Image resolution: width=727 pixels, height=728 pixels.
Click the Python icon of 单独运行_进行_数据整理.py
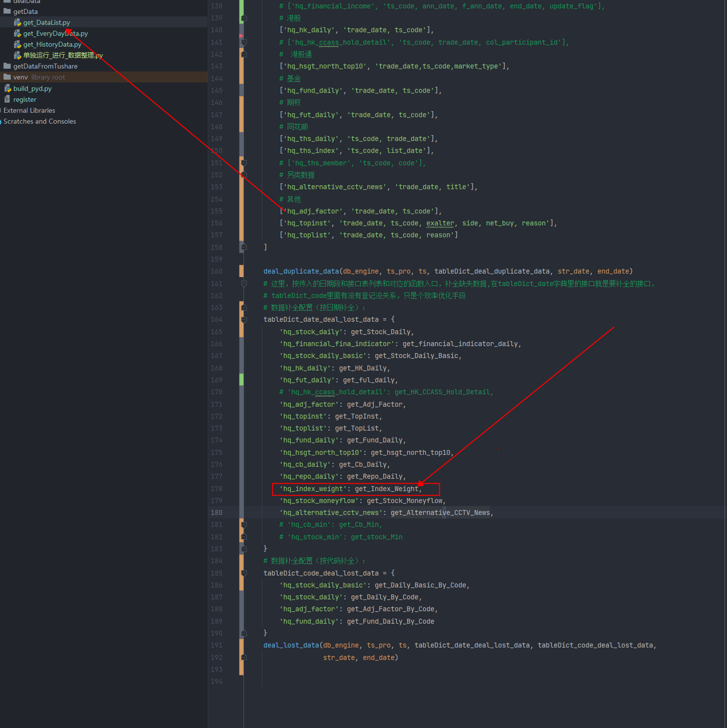(17, 55)
